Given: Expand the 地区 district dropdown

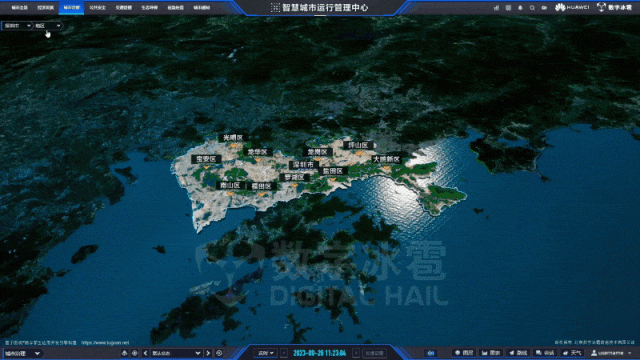Looking at the screenshot, I should tap(47, 26).
